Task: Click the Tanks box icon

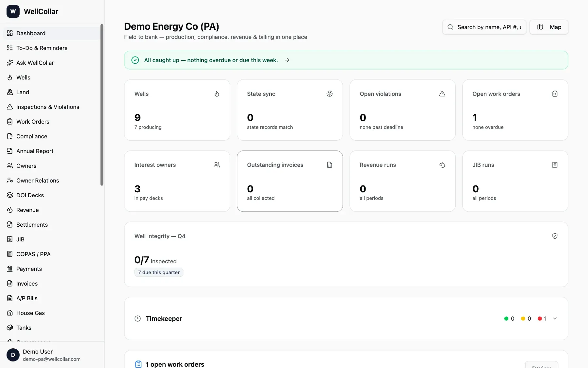Action: 10,328
